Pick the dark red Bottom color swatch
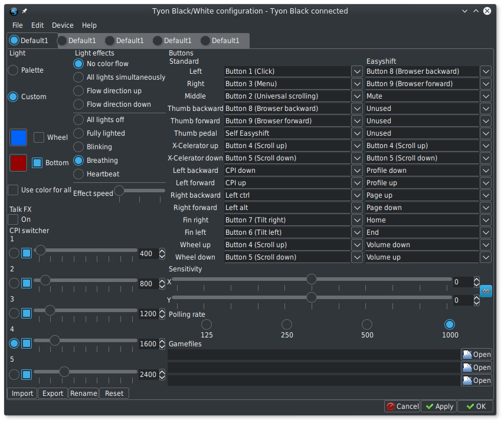The image size is (504, 423). [x=18, y=163]
